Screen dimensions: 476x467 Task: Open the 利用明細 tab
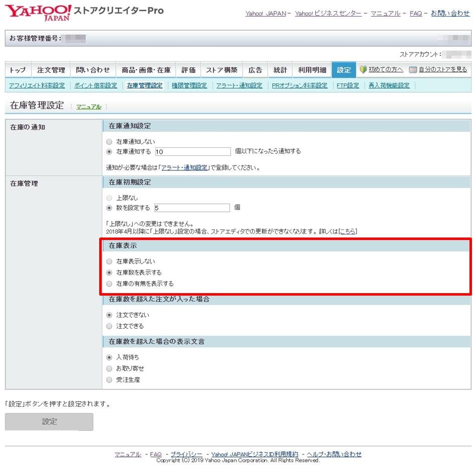coord(312,70)
